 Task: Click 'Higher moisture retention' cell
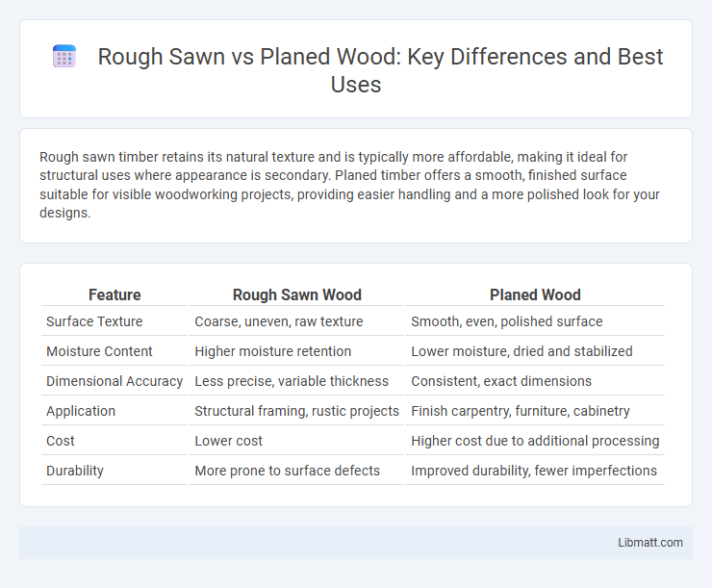273,351
